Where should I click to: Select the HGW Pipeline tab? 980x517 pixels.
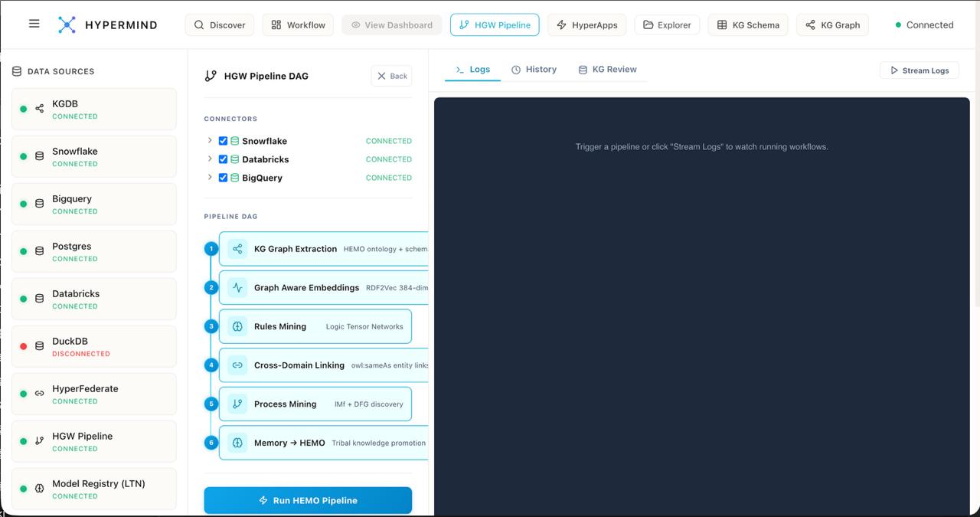pos(495,25)
